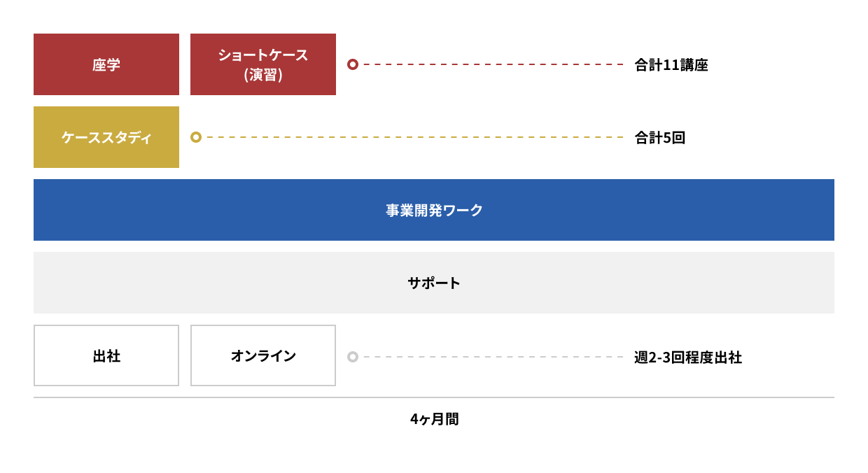Click the yellow circle marker
868x473 pixels.
click(196, 137)
